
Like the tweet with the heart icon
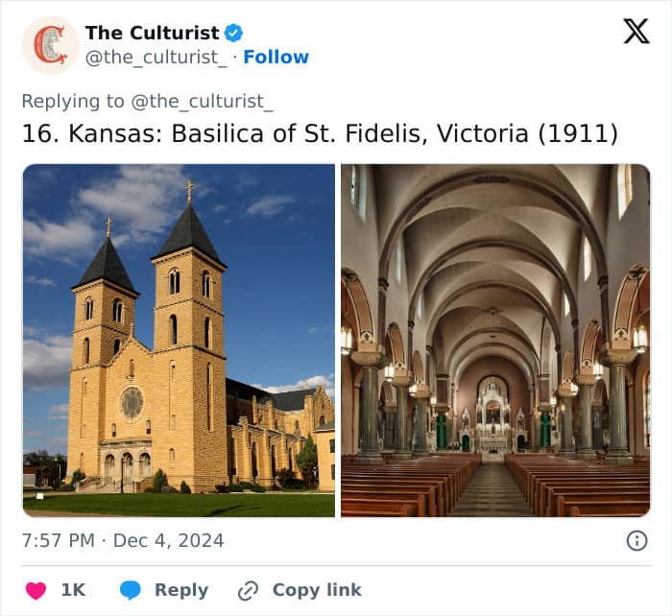36,590
